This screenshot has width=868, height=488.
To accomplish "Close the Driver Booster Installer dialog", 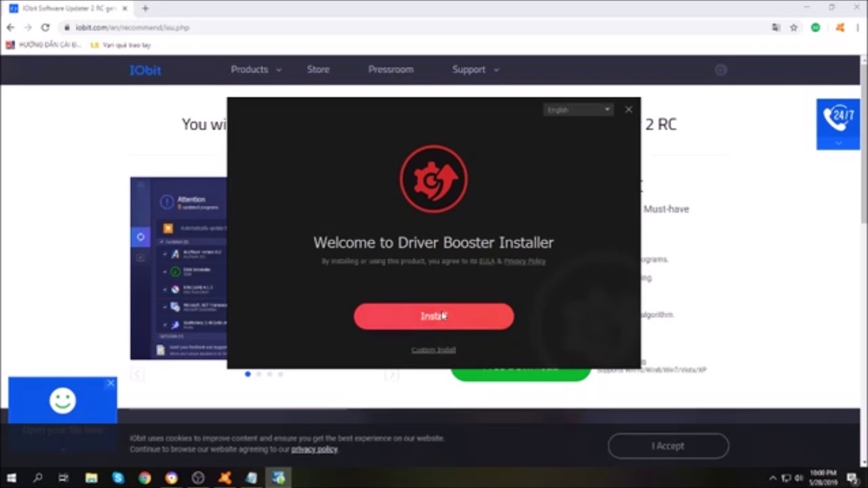I will click(629, 109).
